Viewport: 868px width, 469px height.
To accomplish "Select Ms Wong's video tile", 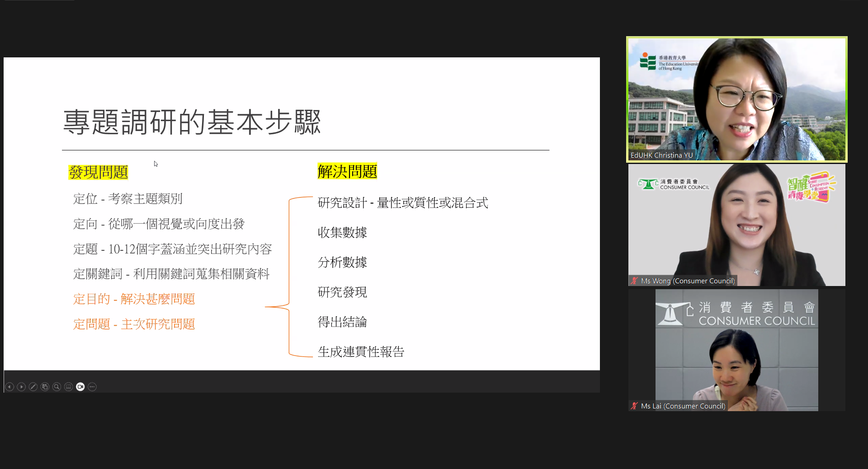I will [736, 225].
